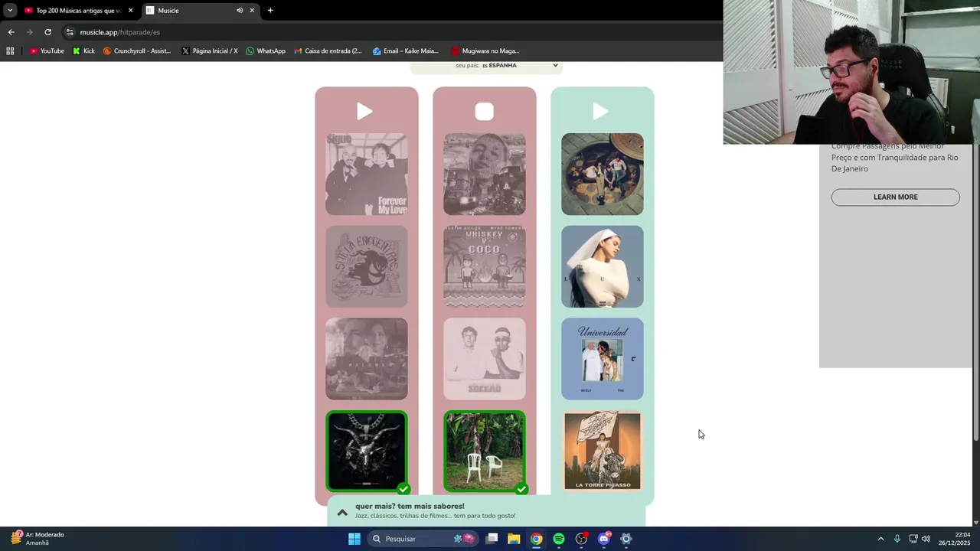The height and width of the screenshot is (551, 980).
Task: Open File Explorer from the taskbar
Action: click(514, 539)
